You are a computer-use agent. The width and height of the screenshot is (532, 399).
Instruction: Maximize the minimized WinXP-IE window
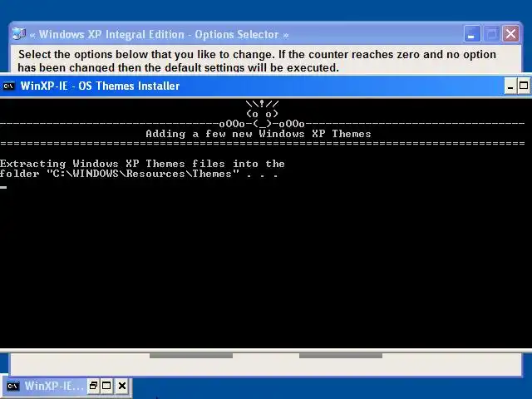point(106,386)
